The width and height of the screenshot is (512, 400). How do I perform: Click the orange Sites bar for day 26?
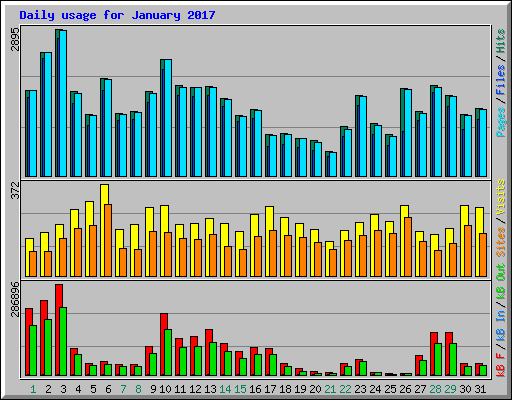click(408, 247)
